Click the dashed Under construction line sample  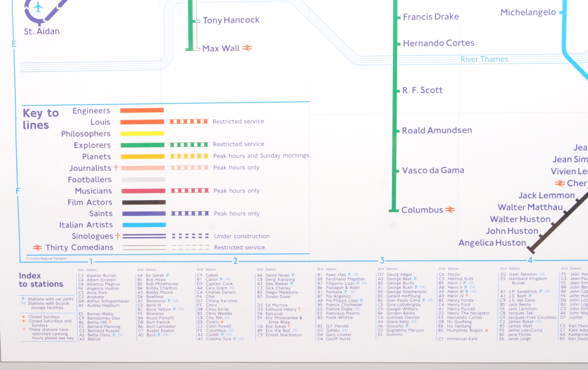click(190, 236)
